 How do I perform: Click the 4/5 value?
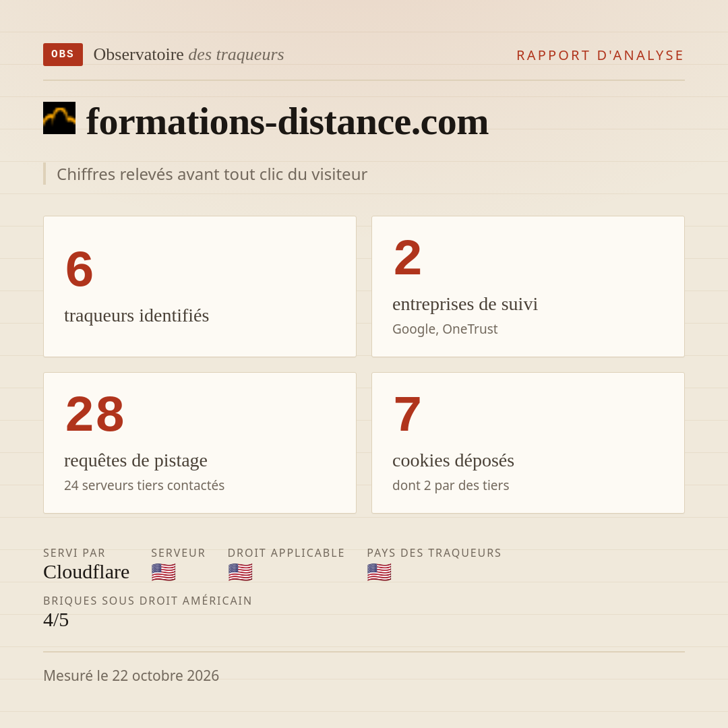(x=56, y=620)
